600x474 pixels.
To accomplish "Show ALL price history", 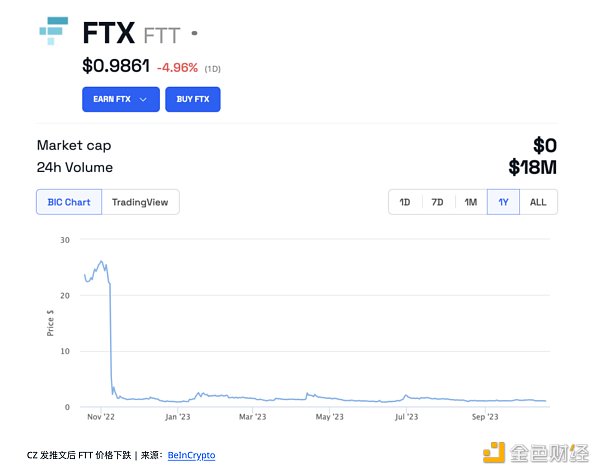I will [x=538, y=202].
